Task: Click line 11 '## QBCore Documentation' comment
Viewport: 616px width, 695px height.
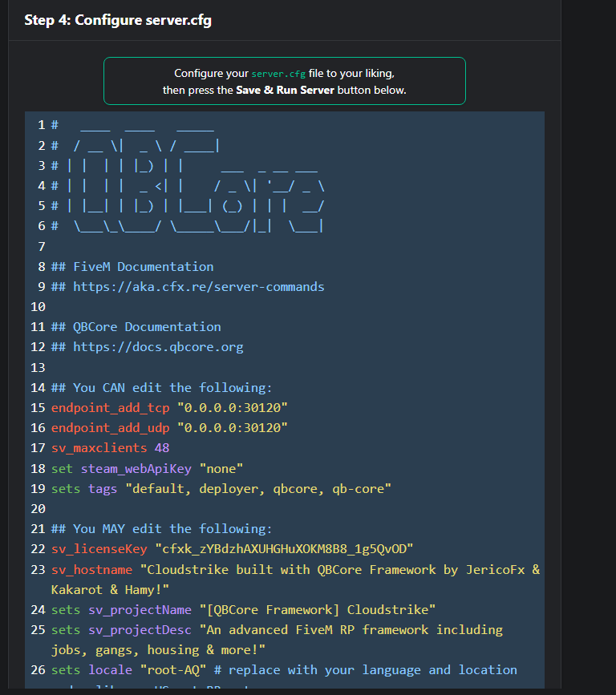Action: (136, 327)
